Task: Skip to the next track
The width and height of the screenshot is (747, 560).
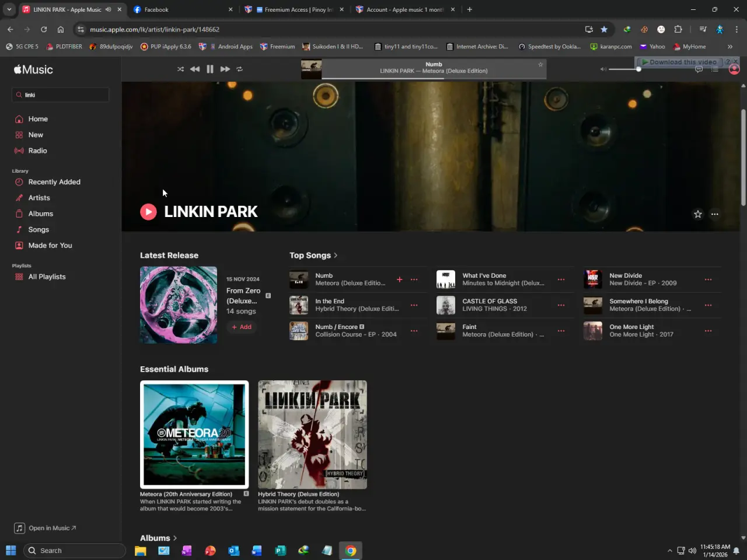Action: (x=225, y=69)
